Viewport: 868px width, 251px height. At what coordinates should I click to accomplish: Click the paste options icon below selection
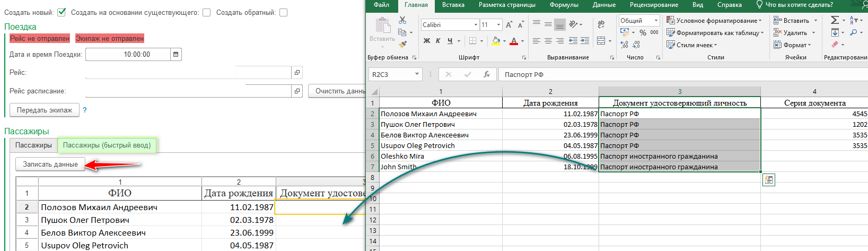[x=768, y=180]
